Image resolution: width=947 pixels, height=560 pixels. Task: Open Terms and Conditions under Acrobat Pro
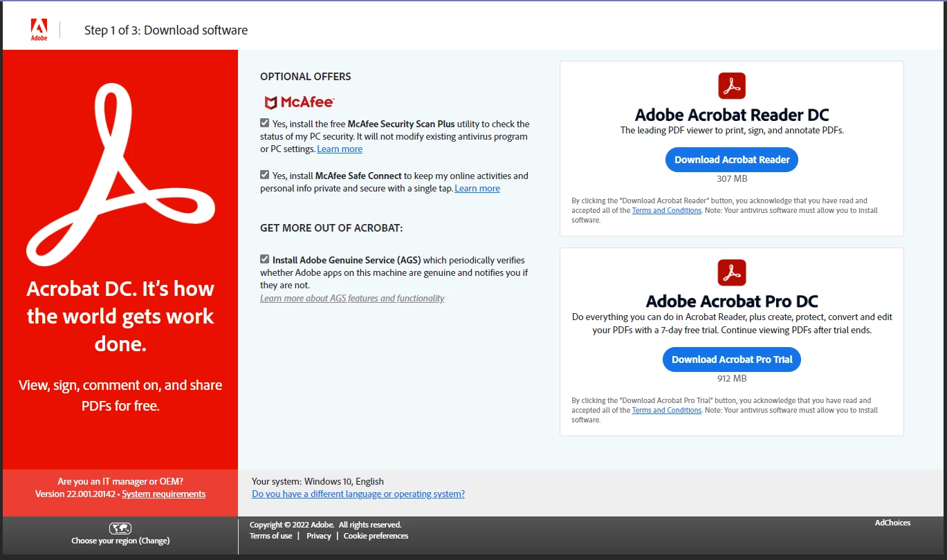(667, 411)
